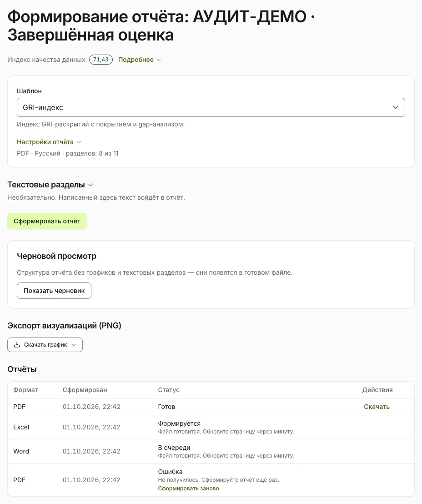Open the Скачать график dropdown

click(45, 345)
